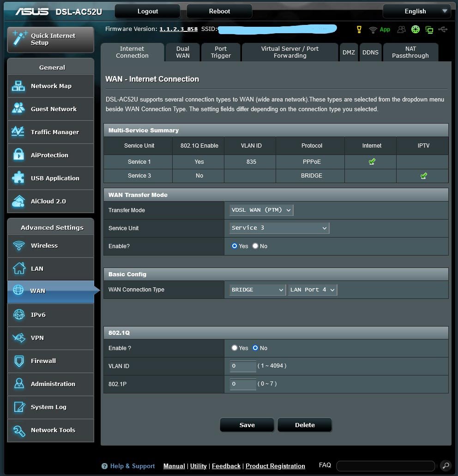Set Service Unit Enable to No
The image size is (458, 476).
coord(255,246)
